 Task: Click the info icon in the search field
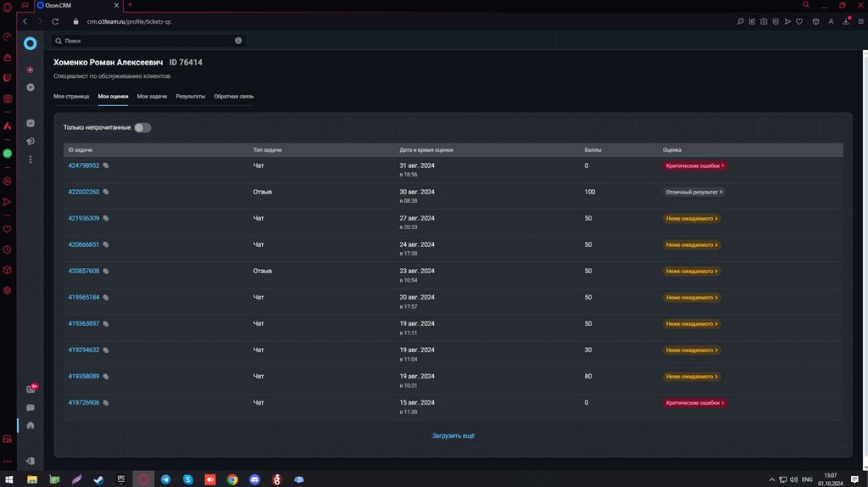(238, 41)
